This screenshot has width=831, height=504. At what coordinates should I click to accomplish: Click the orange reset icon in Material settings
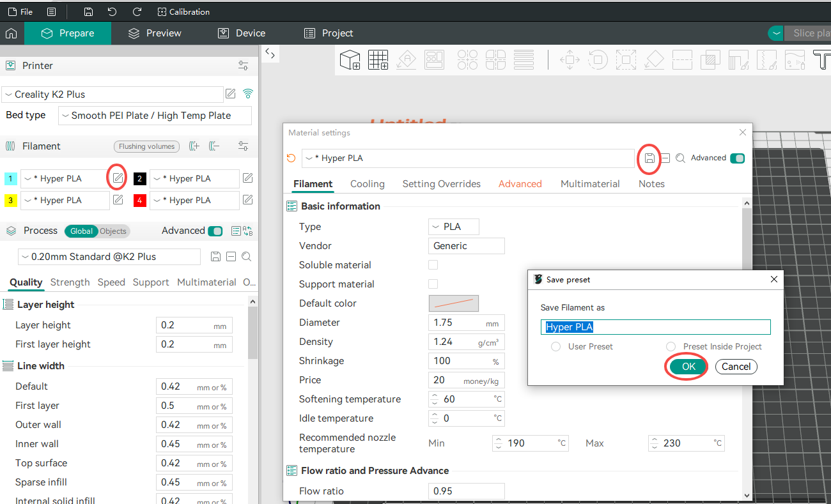[x=291, y=158]
